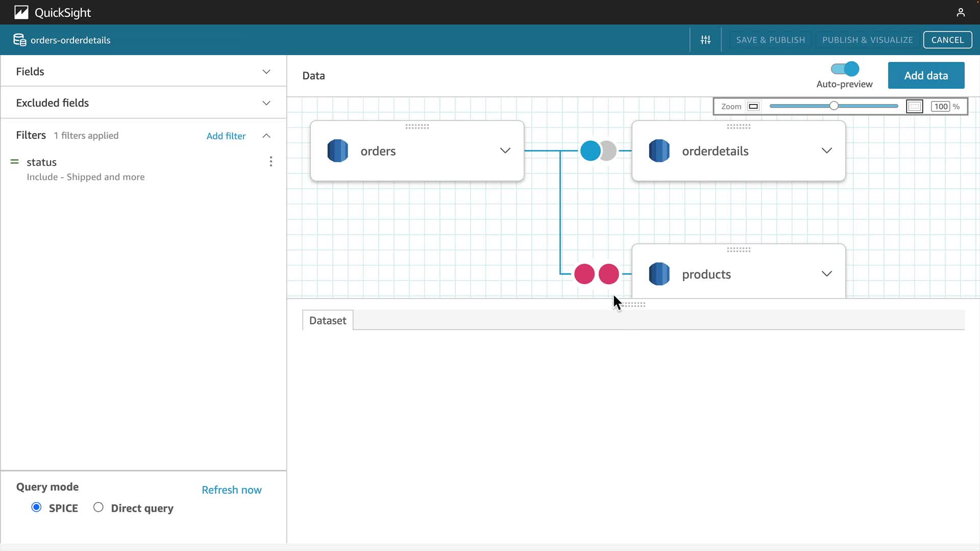980x551 pixels.
Task: Expand the Fields section
Action: 266,72
